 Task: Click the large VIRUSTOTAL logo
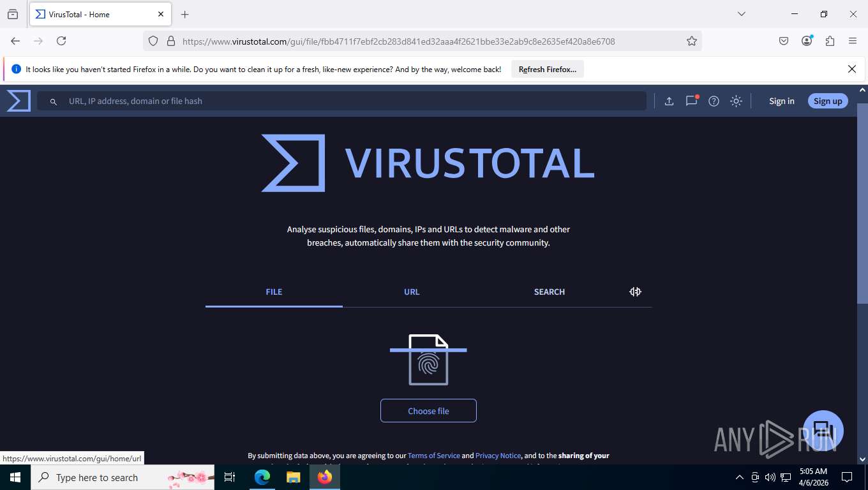(x=428, y=163)
